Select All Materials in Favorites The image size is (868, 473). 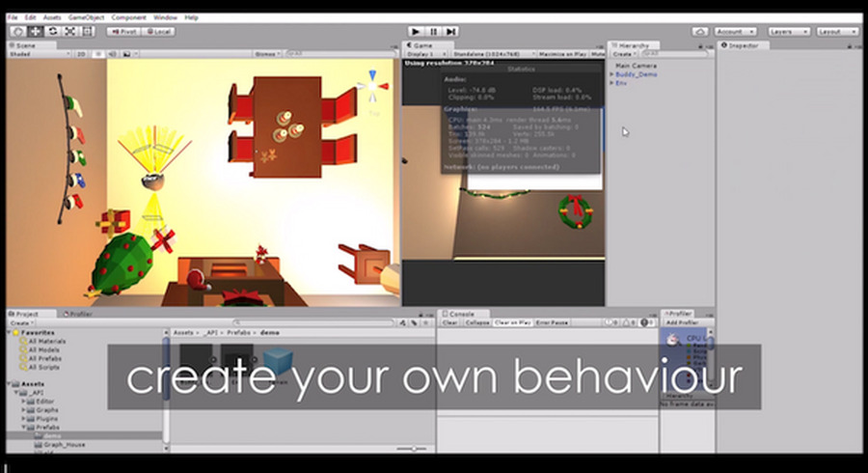point(45,341)
